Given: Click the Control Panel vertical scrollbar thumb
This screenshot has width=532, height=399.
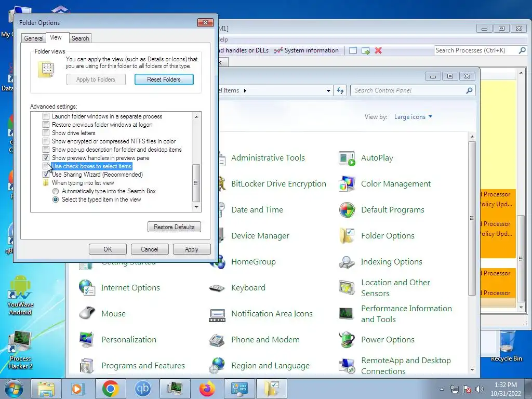Looking at the screenshot, I should pos(472,218).
